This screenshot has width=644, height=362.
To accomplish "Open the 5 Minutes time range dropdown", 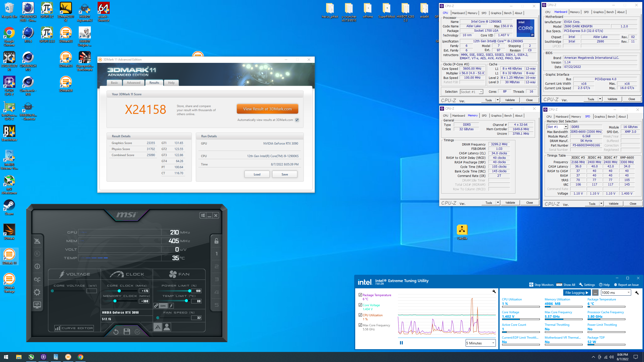I will (480, 343).
